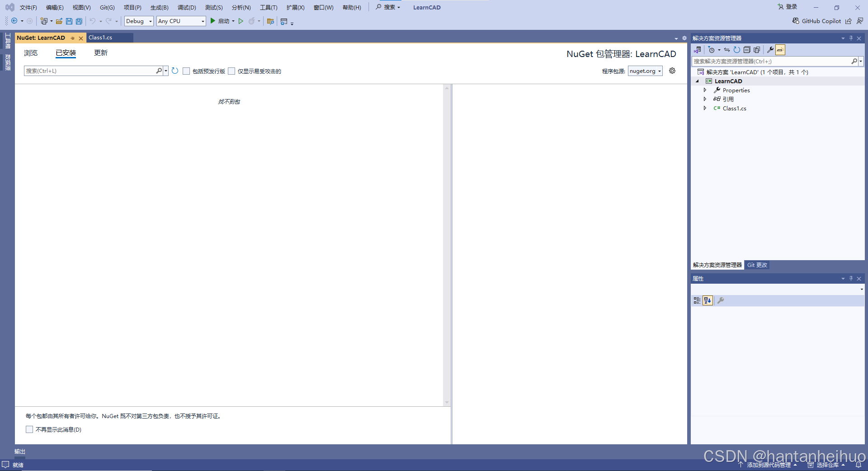Viewport: 868px width, 471px height.
Task: Click the green Start debugging play icon
Action: (212, 21)
